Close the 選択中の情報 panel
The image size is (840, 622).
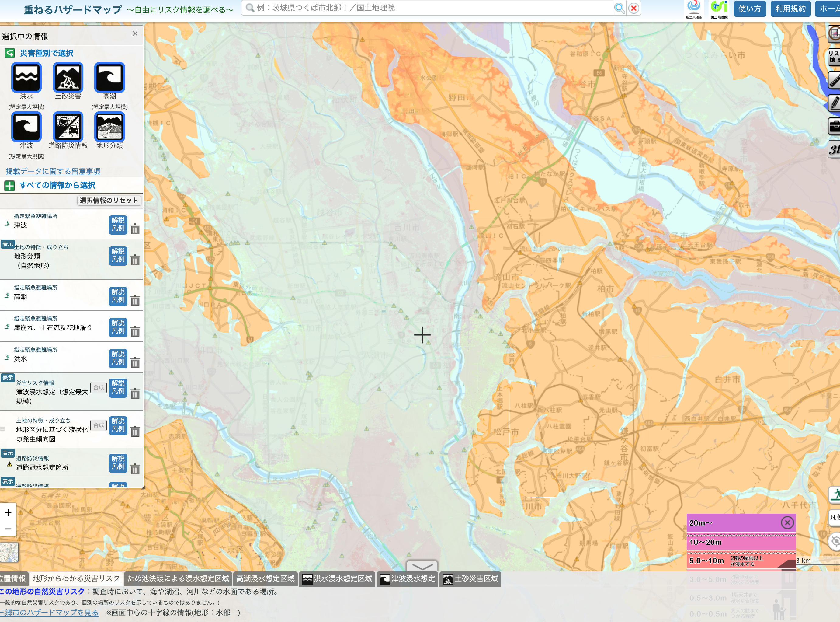pyautogui.click(x=135, y=33)
